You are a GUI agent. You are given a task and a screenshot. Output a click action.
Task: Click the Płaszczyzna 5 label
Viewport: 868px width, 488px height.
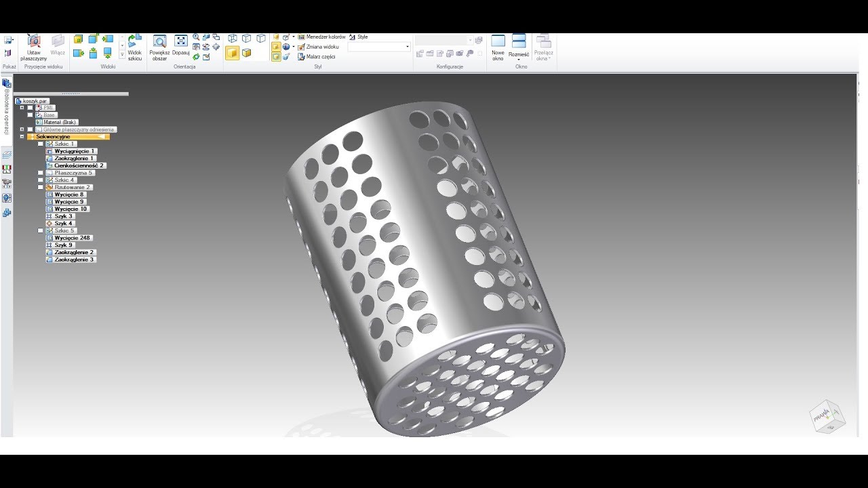[73, 173]
